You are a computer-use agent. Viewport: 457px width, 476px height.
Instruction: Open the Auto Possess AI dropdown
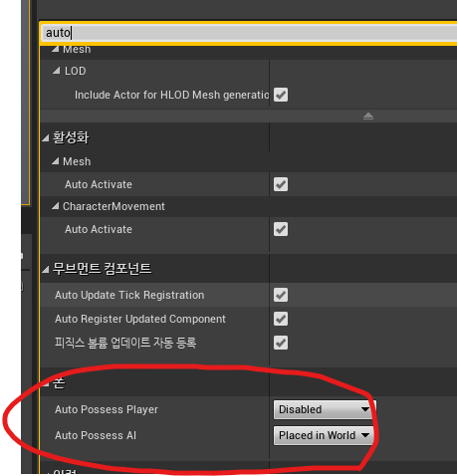tap(324, 435)
